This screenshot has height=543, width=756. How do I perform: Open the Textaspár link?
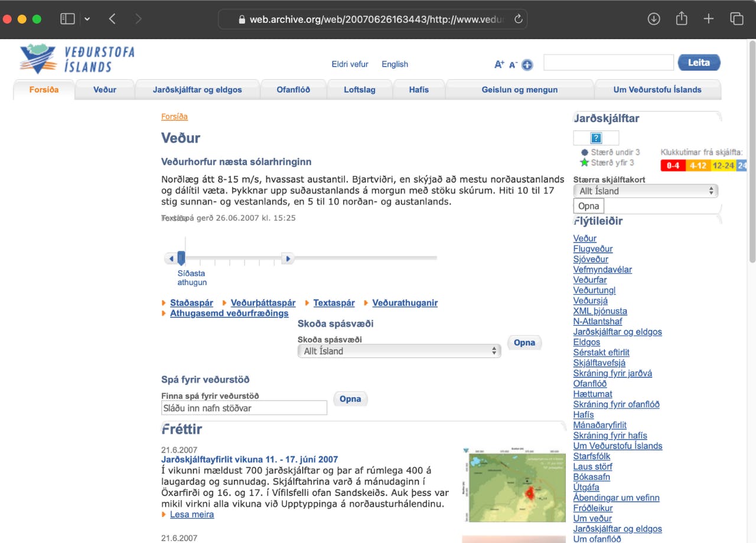tap(334, 303)
